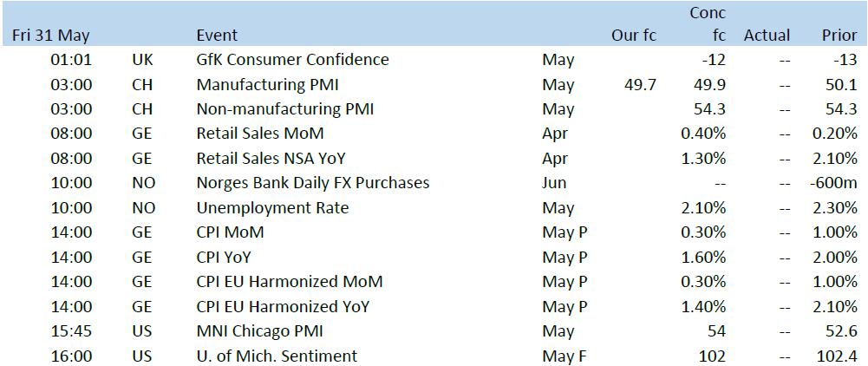The image size is (868, 366).
Task: Select Retail Sales NSA YoY event
Action: click(271, 159)
